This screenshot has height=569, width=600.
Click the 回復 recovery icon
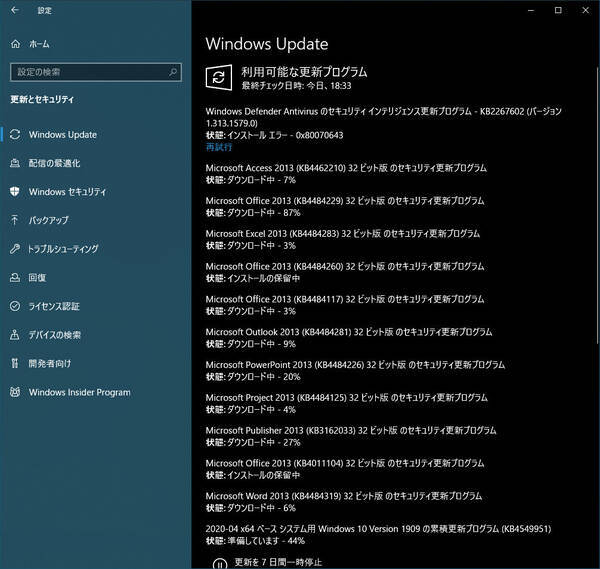15,277
